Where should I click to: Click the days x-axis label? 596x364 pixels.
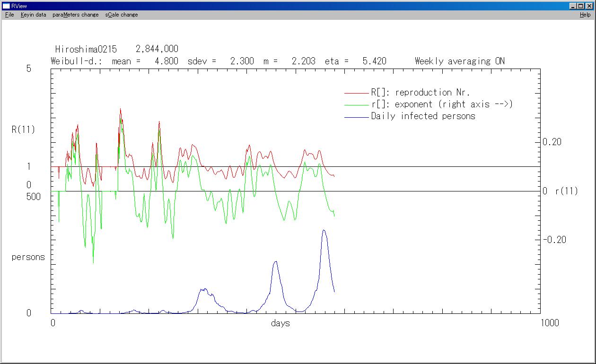280,323
